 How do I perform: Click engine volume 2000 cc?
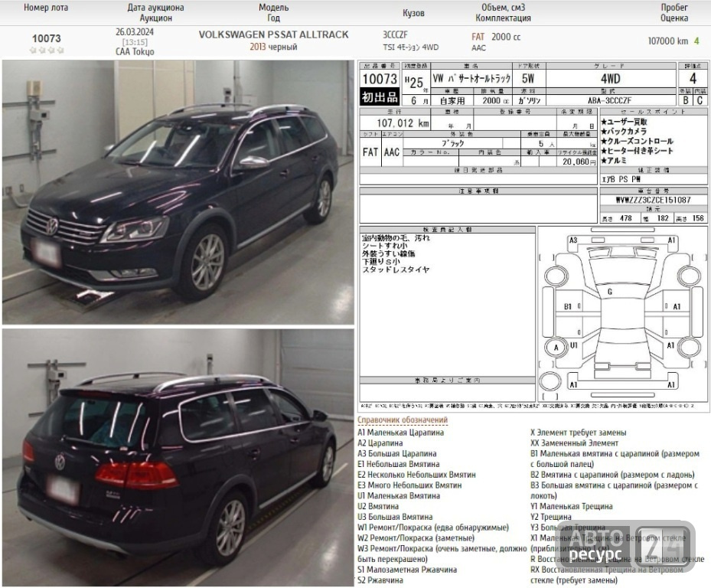(x=506, y=37)
